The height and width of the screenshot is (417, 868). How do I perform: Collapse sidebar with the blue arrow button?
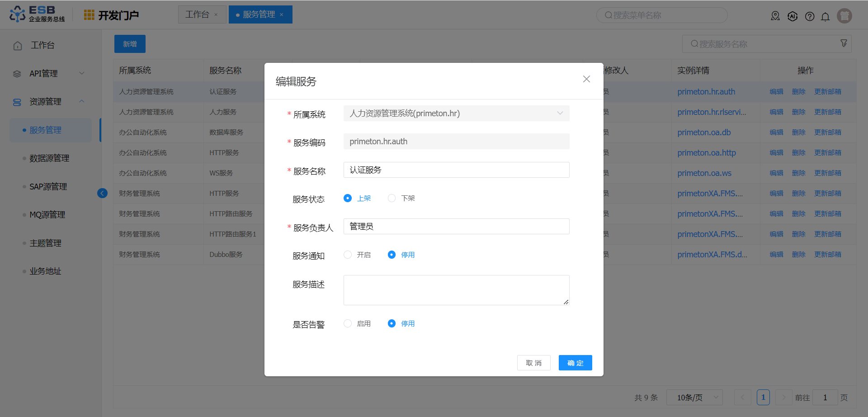click(102, 194)
